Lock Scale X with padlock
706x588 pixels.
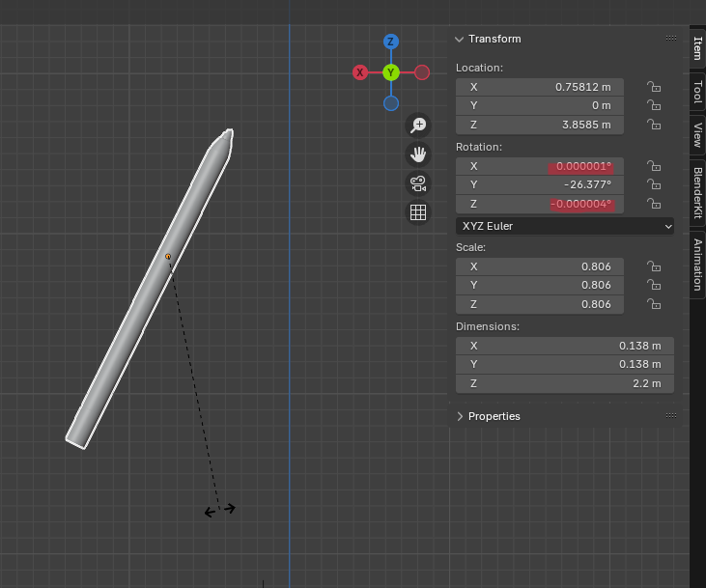pyautogui.click(x=654, y=266)
